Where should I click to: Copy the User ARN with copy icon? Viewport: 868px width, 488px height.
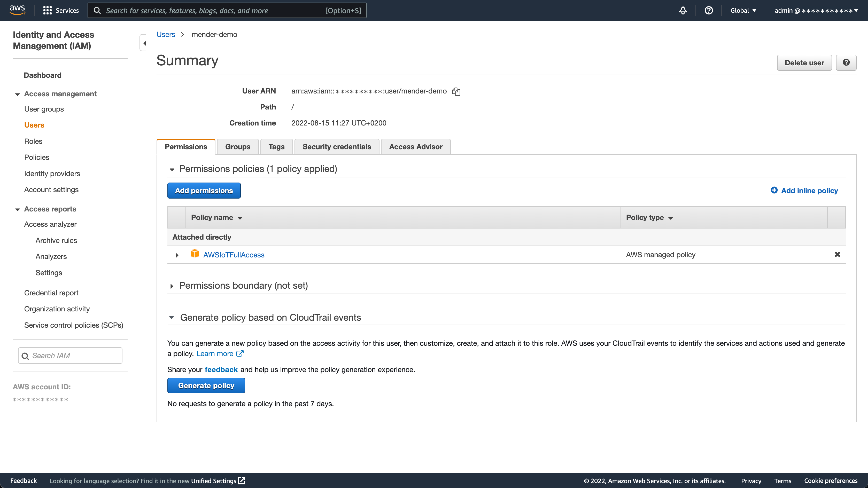[x=456, y=91]
